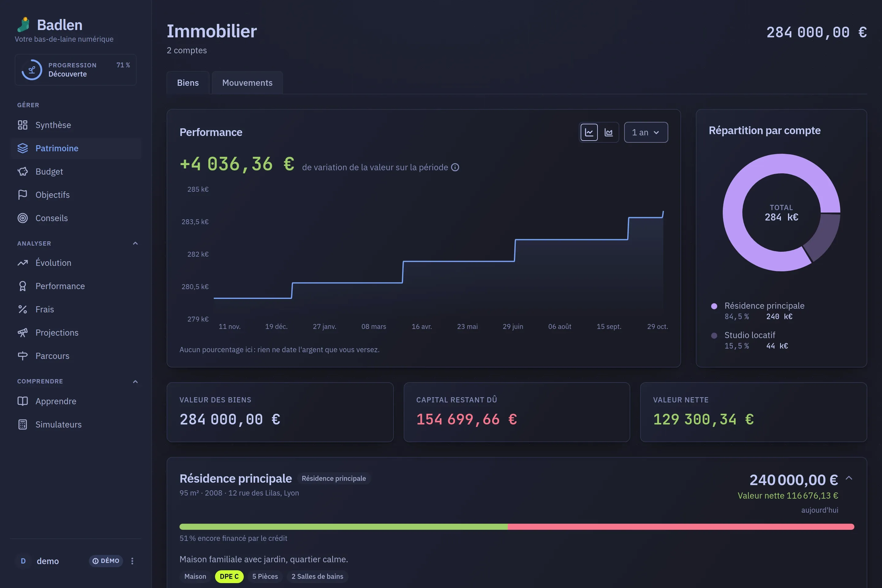Switch to line chart view

pyautogui.click(x=589, y=132)
